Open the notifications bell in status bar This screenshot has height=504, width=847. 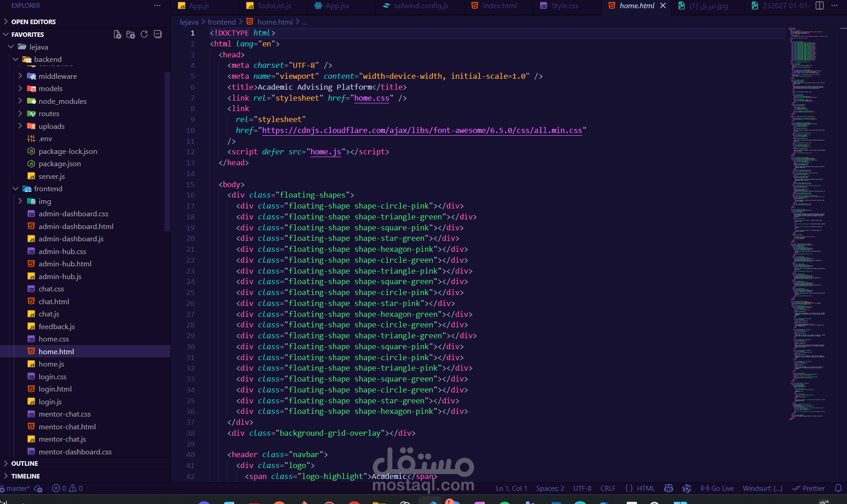point(838,488)
